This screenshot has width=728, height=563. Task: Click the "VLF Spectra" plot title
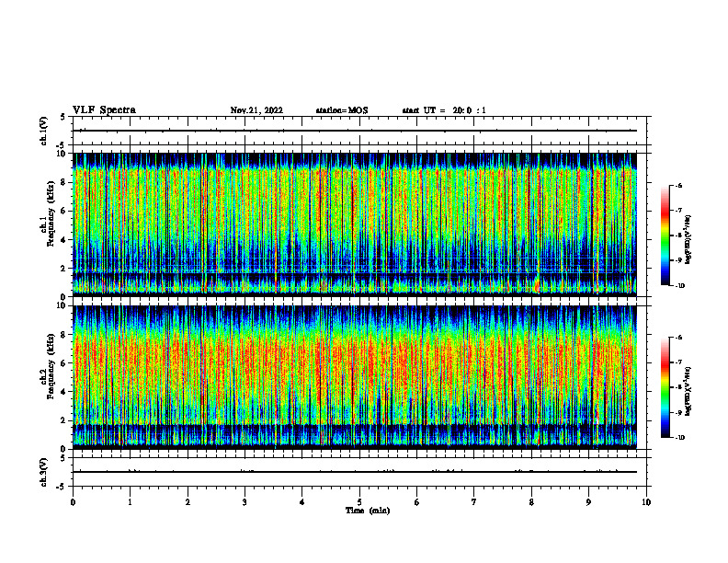[104, 110]
